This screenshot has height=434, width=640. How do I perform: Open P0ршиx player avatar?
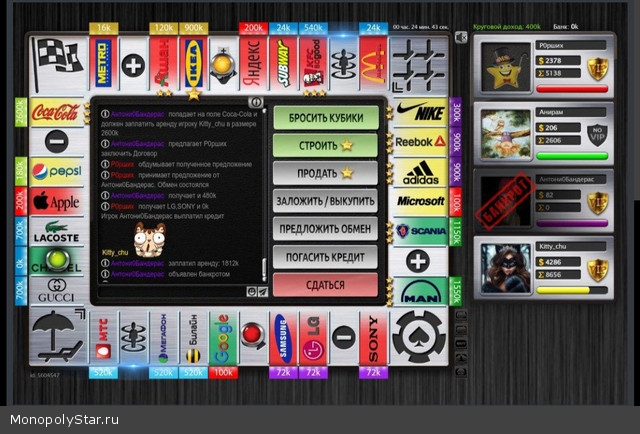pyautogui.click(x=505, y=67)
